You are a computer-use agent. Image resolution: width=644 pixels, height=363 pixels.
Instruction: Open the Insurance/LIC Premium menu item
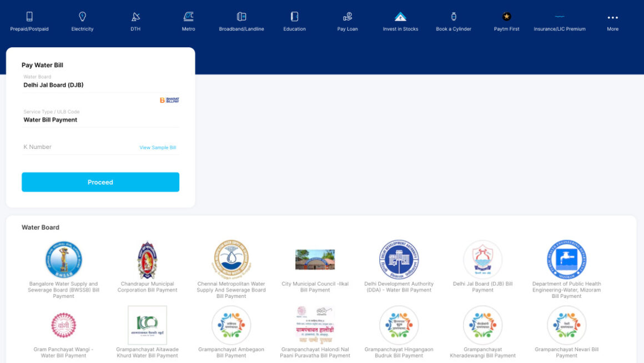tap(560, 17)
